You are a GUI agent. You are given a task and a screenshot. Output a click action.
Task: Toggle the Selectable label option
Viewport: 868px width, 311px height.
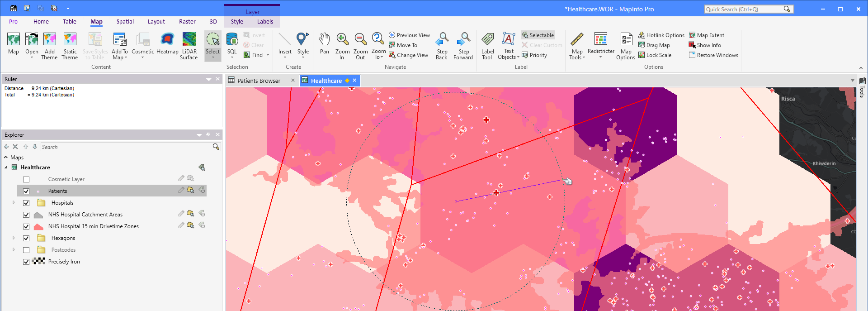(538, 35)
